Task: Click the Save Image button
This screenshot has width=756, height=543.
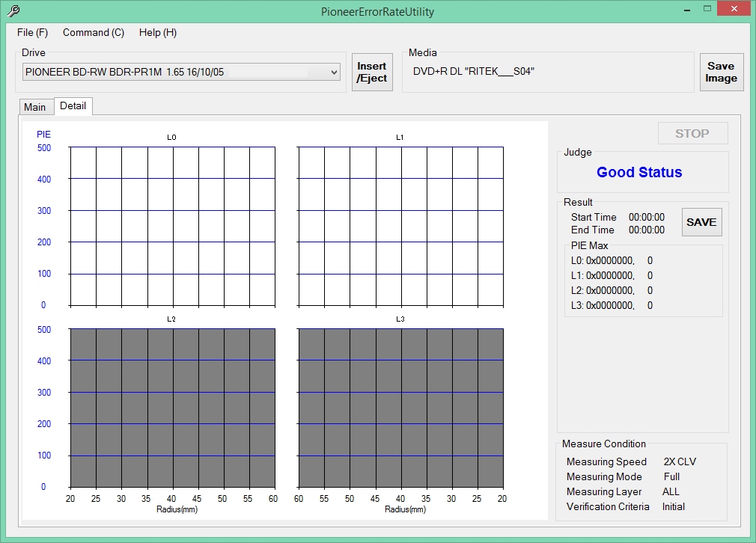Action: [x=721, y=72]
